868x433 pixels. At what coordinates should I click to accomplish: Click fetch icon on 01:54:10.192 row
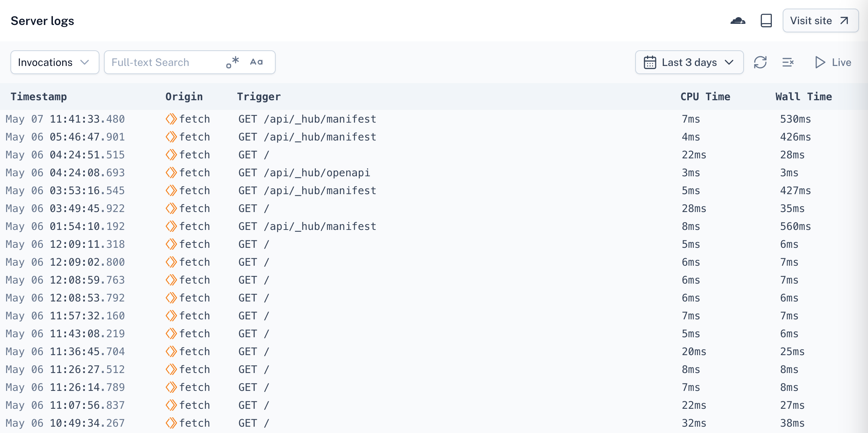coord(171,226)
